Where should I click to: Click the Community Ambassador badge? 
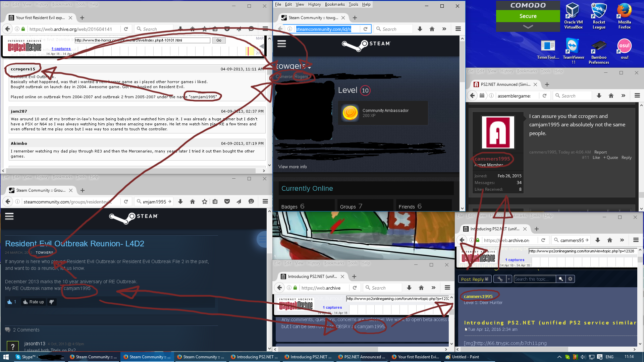pyautogui.click(x=383, y=113)
